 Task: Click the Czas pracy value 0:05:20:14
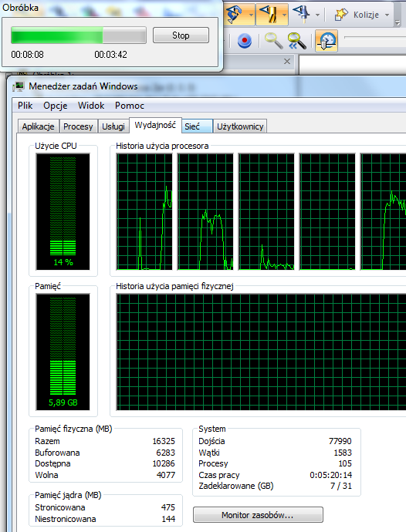pos(331,475)
